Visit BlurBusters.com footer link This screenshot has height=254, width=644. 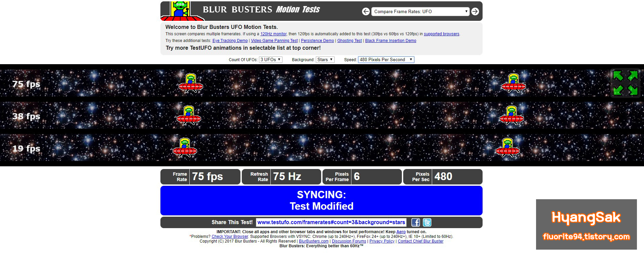[x=314, y=241]
